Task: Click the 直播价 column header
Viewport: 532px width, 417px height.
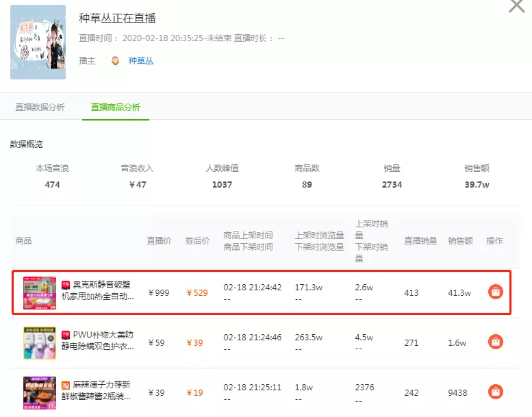Action: click(159, 241)
